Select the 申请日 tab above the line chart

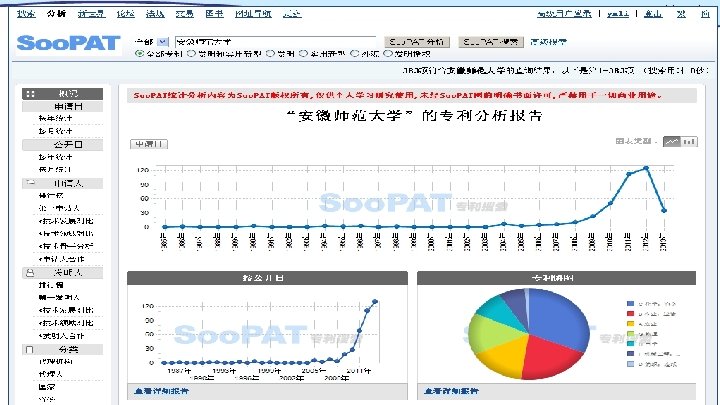149,144
